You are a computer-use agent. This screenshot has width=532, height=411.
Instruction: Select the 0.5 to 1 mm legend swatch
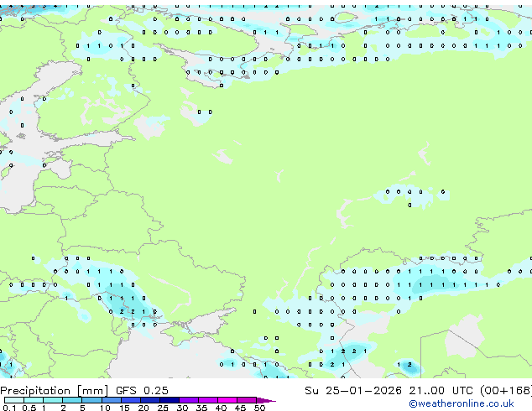coord(34,400)
